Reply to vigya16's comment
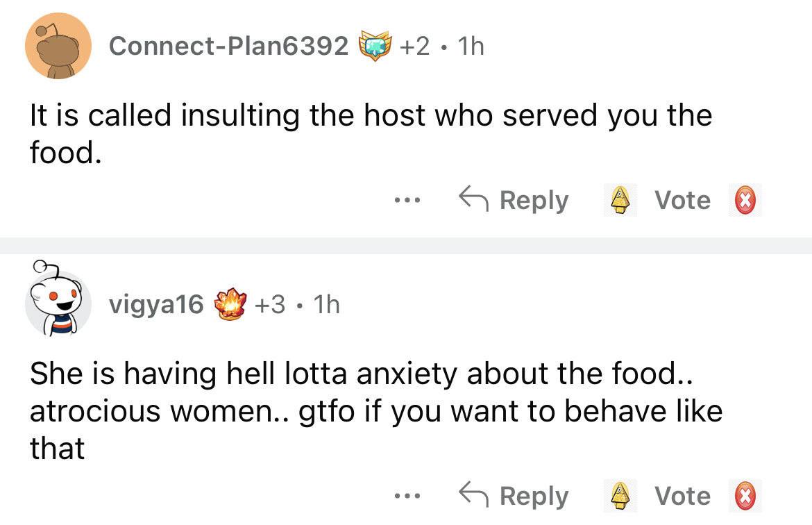The height and width of the screenshot is (525, 812). [514, 496]
